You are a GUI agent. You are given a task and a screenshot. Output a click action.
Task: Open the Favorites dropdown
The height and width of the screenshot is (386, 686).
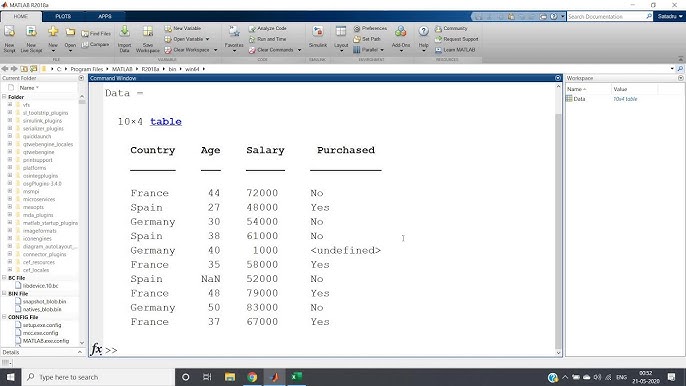pyautogui.click(x=234, y=51)
